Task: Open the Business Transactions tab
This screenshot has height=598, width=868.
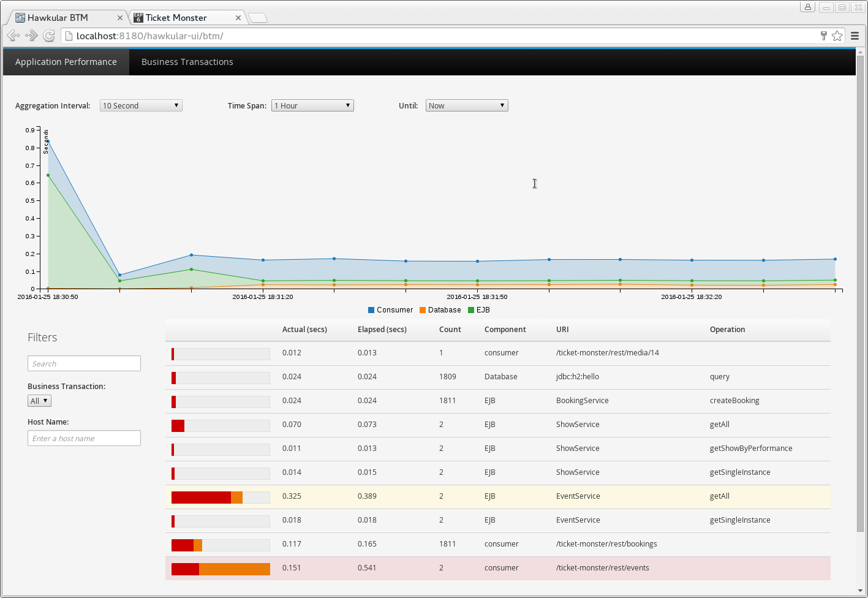Action: [187, 62]
